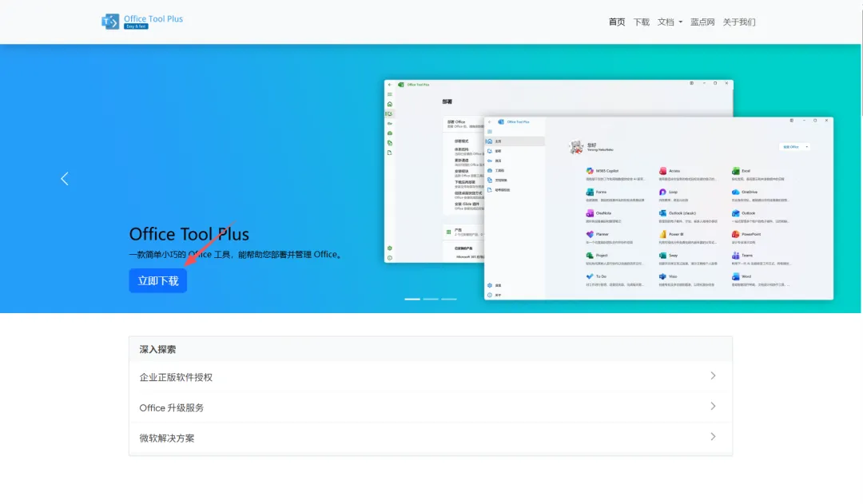Image resolution: width=863 pixels, height=504 pixels.
Task: Open the 关于我们 navigation item
Action: tap(738, 22)
